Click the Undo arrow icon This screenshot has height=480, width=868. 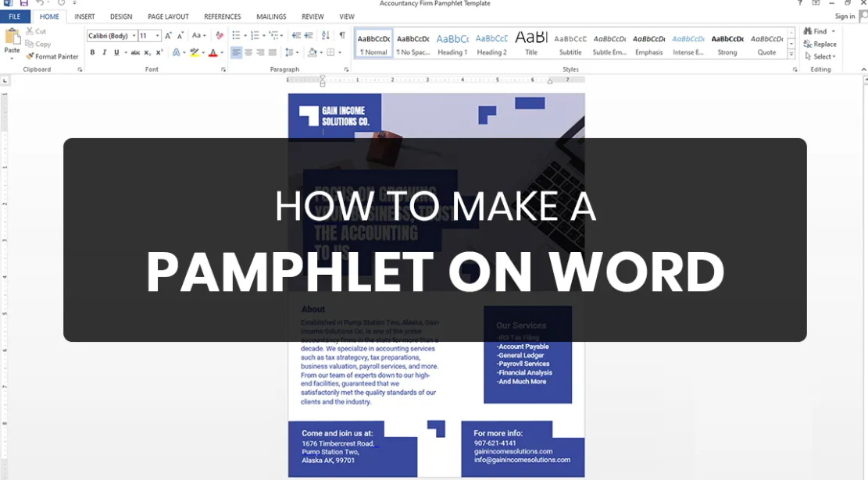click(x=40, y=3)
